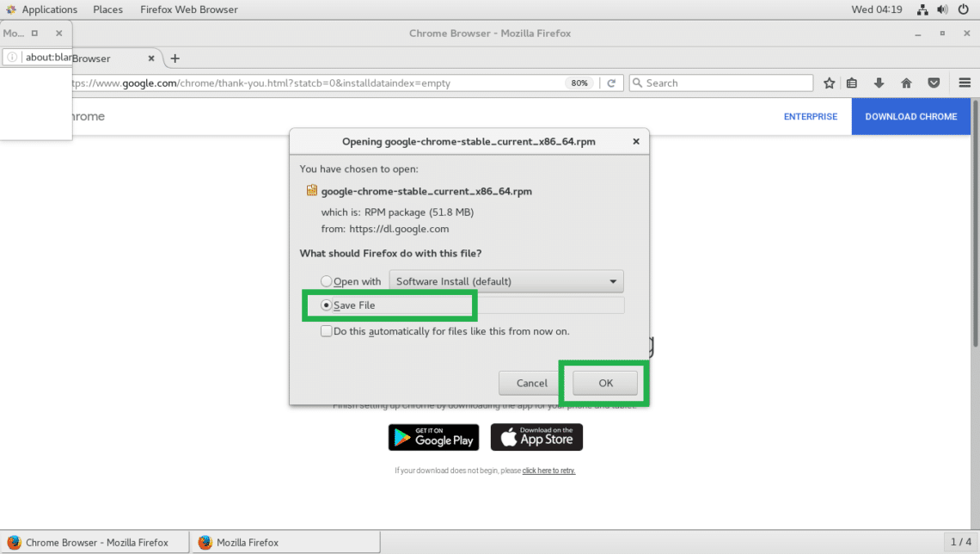
Task: Reload the current page
Action: (611, 83)
